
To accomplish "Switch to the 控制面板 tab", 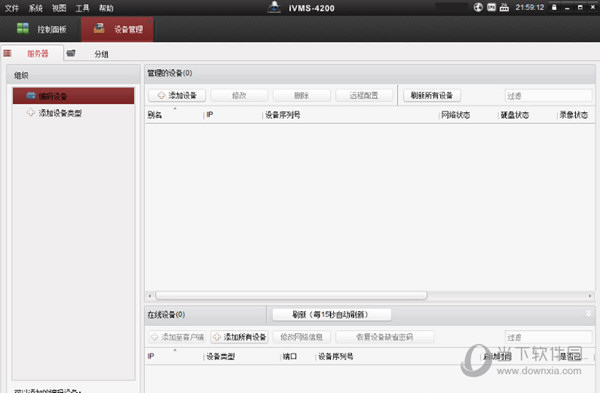I will tap(41, 29).
